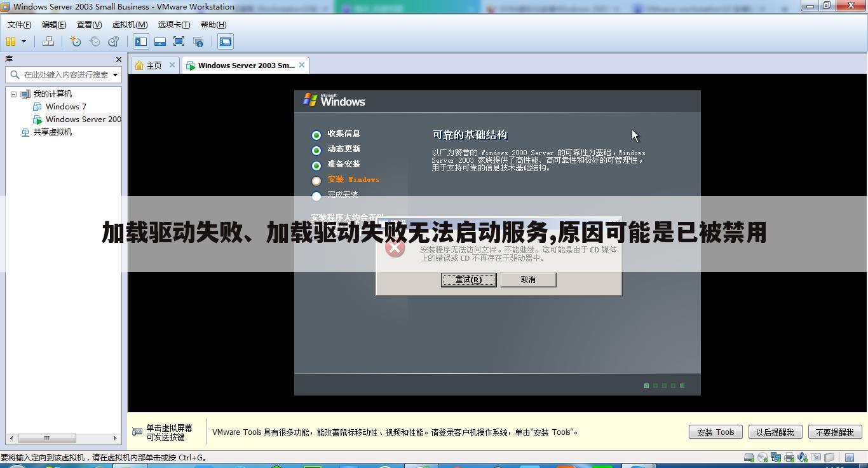Toggle the library sidebar view icon

(x=141, y=41)
